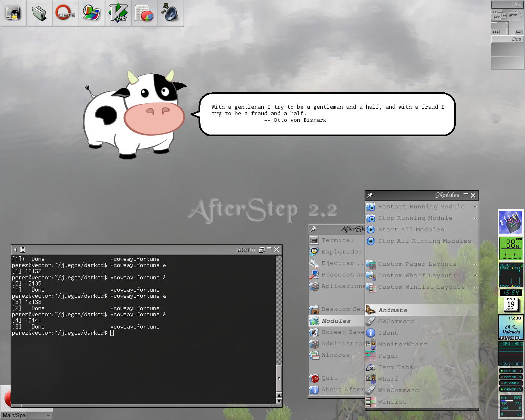Open the colorful monitor launcher icon
Image resolution: width=525 pixels, height=420 pixels.
pyautogui.click(x=92, y=13)
